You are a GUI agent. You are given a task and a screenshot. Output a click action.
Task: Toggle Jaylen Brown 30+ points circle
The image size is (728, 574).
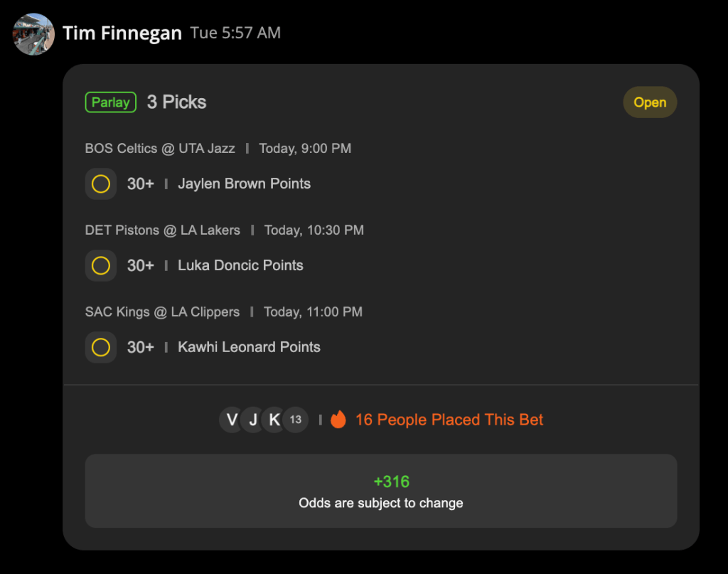[101, 184]
